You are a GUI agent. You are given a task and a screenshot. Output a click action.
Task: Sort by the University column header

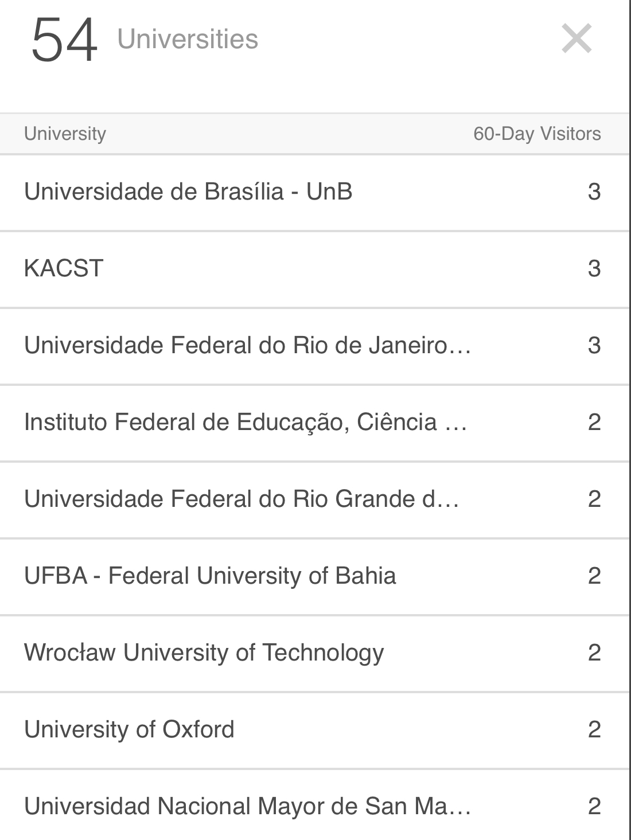point(65,134)
